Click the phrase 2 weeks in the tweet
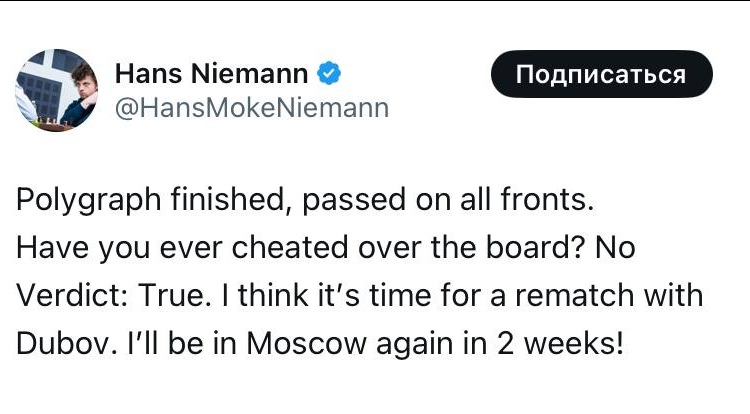Viewport: 750px width, 414px height. pyautogui.click(x=560, y=343)
